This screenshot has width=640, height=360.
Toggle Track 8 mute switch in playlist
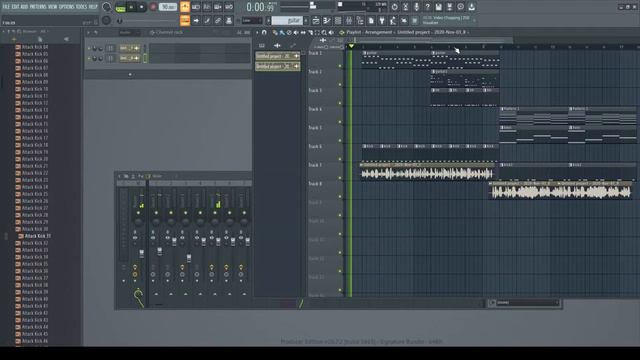(x=340, y=197)
